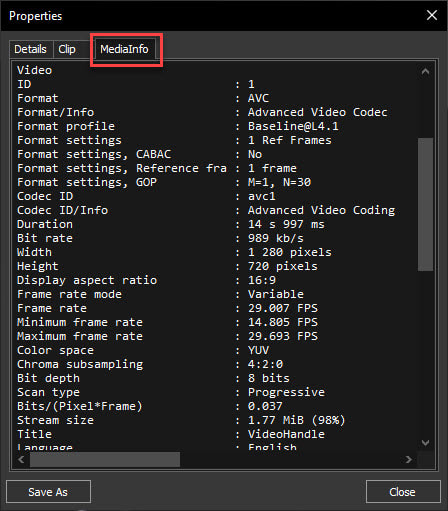
Task: Click the '14 s 997 ms' duration
Action: click(286, 224)
